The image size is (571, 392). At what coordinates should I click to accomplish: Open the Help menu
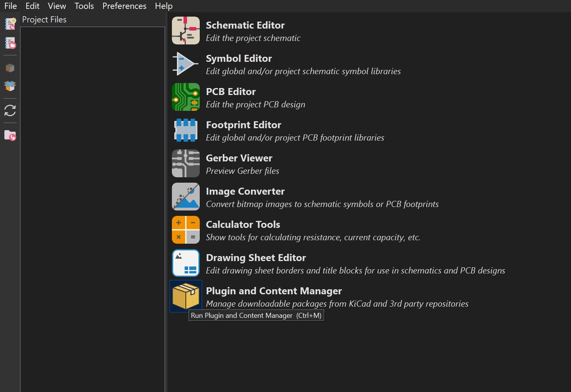pos(164,6)
